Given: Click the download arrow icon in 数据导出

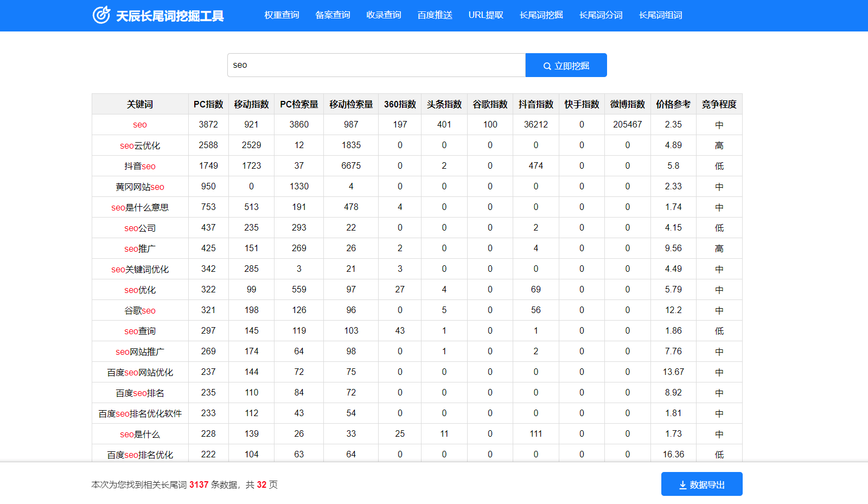Looking at the screenshot, I should tap(682, 485).
